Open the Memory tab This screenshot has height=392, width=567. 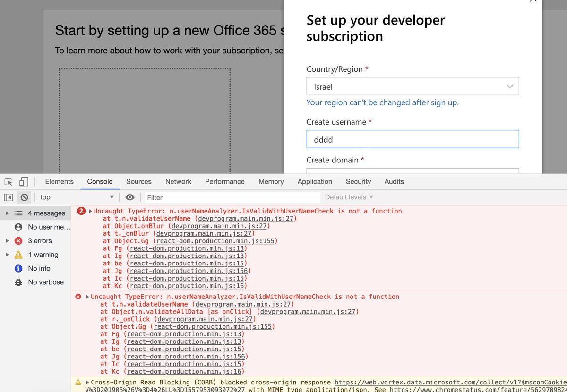click(271, 181)
